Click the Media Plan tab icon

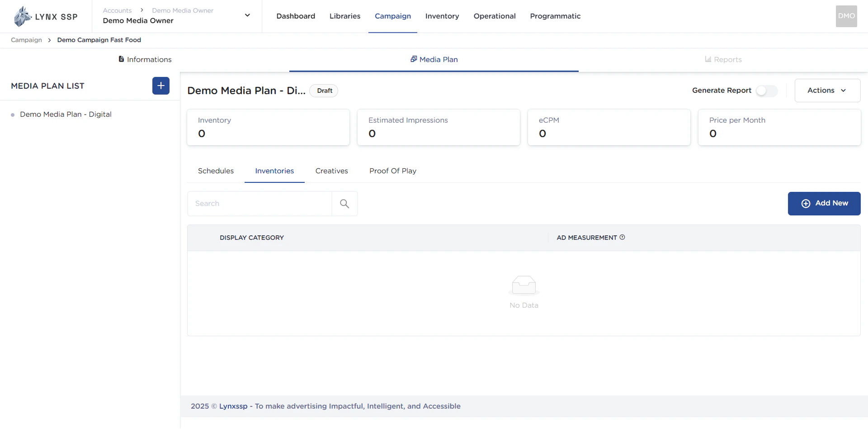[x=414, y=59]
